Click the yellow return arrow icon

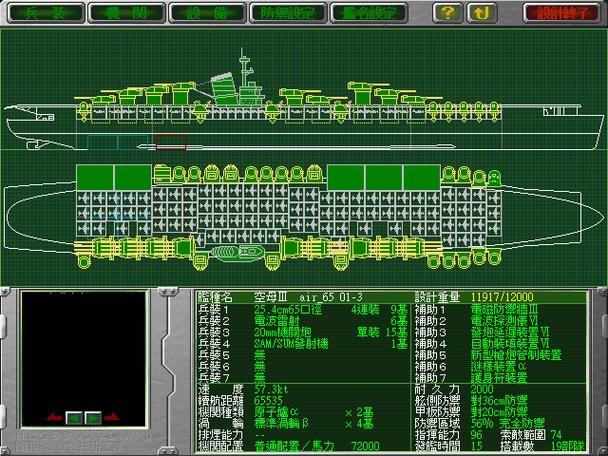[x=482, y=13]
